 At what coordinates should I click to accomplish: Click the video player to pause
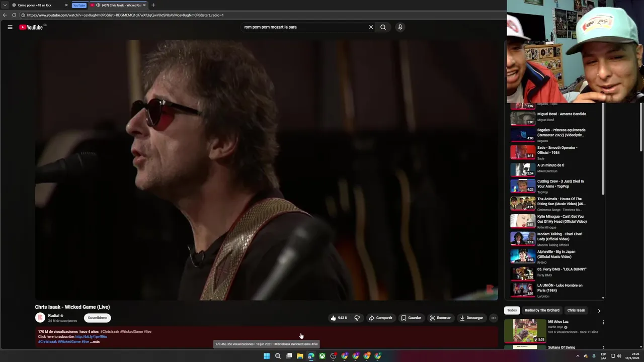coord(266,170)
